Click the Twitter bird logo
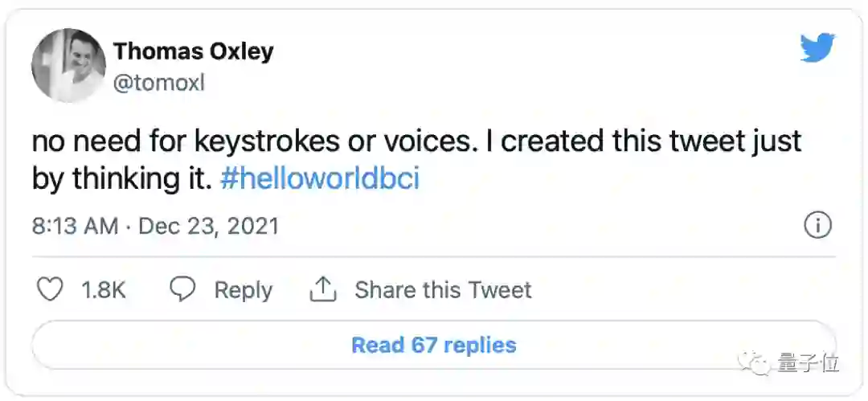The image size is (868, 401). tap(817, 50)
